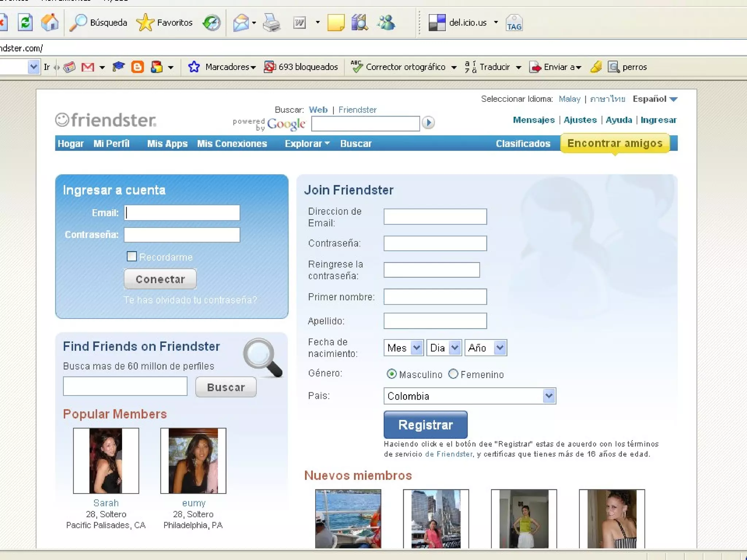Click the del.icio.us TAG icon
This screenshot has height=560, width=747.
514,23
